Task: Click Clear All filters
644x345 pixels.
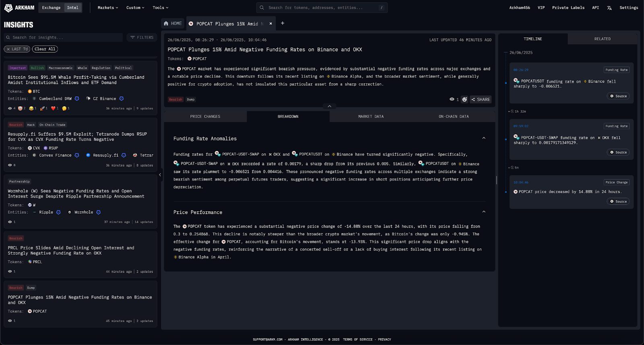Action: [x=45, y=49]
